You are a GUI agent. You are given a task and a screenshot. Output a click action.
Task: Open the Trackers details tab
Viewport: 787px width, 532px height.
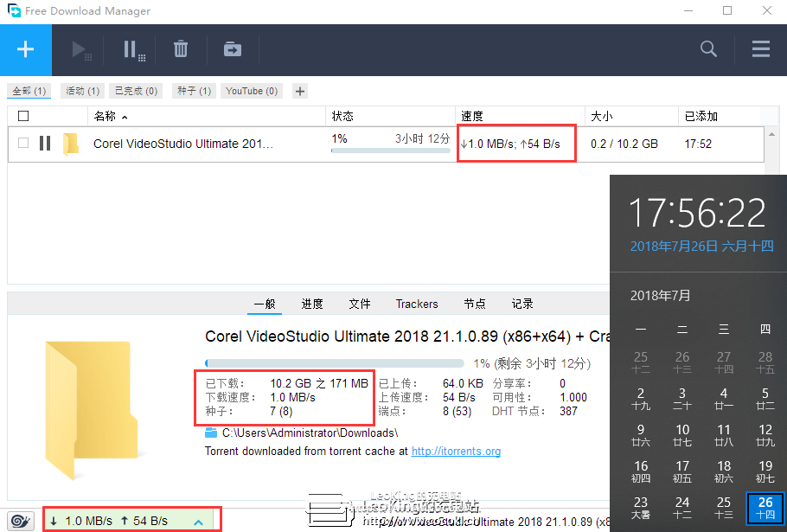pos(417,304)
